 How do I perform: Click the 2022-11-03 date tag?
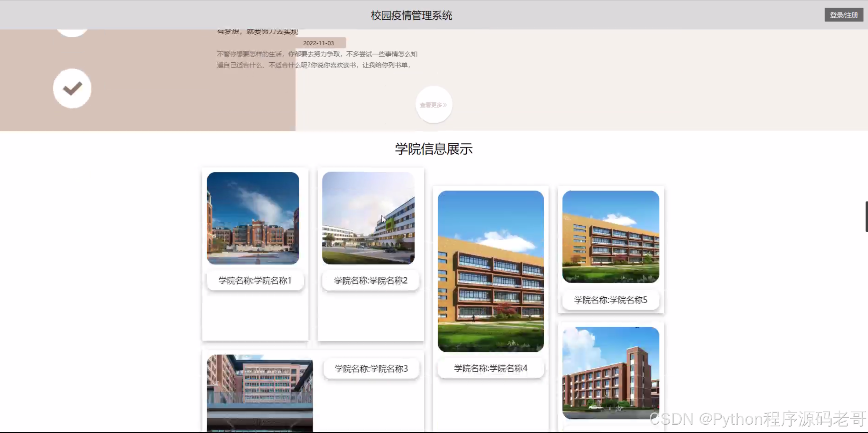click(318, 43)
